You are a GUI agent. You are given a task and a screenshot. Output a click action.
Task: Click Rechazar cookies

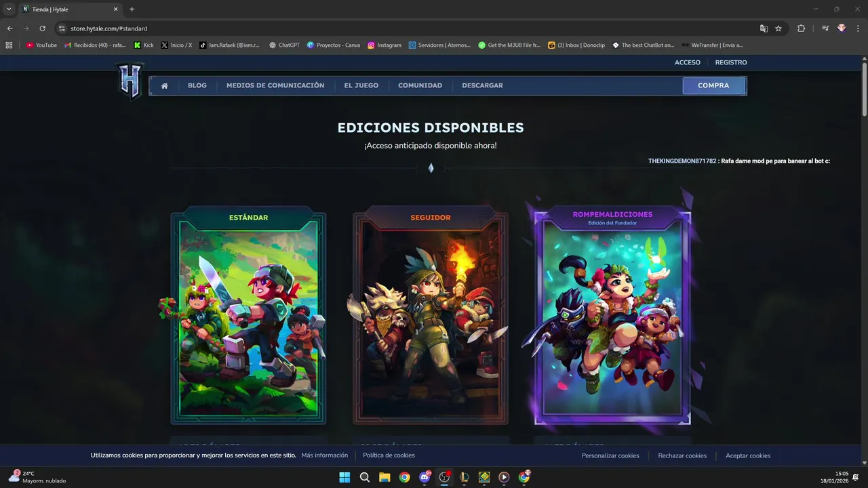coord(682,455)
